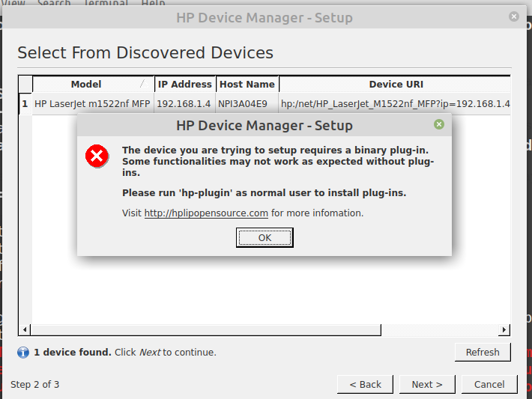Click Next to continue setup
The width and height of the screenshot is (532, 399).
click(426, 384)
